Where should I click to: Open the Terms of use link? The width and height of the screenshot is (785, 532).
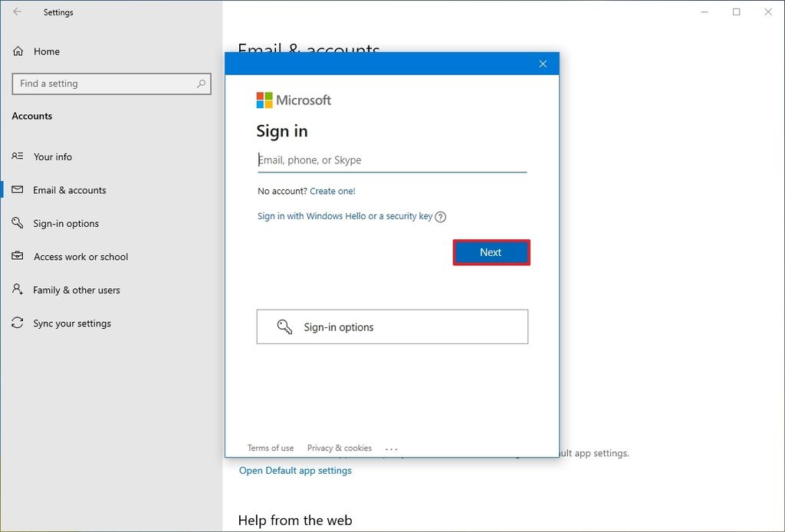point(270,448)
